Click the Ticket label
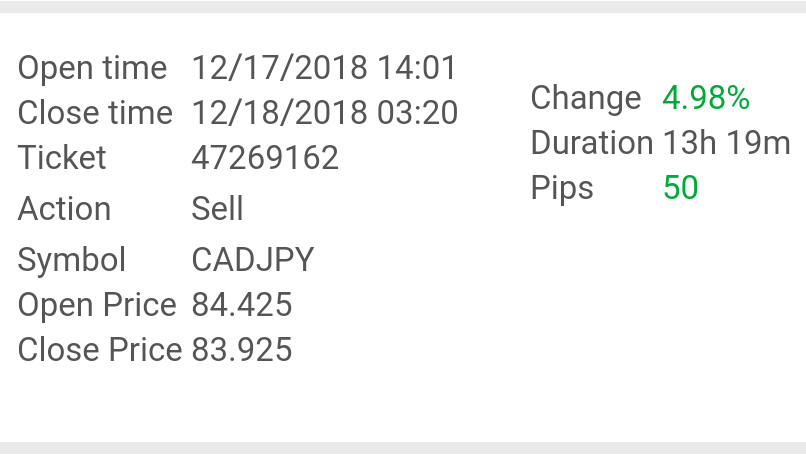The width and height of the screenshot is (806, 458). (x=62, y=158)
